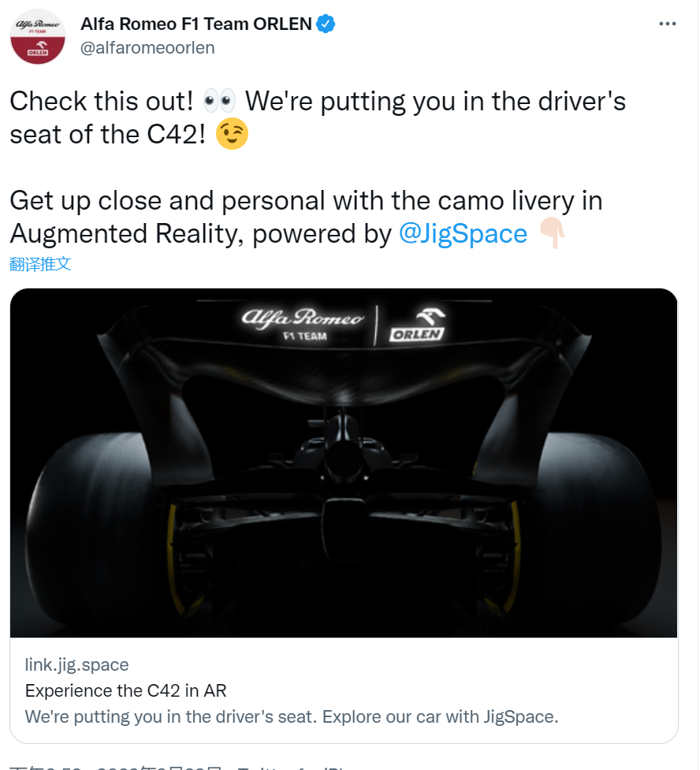Click the eyes emoji in the tweet

click(x=219, y=102)
